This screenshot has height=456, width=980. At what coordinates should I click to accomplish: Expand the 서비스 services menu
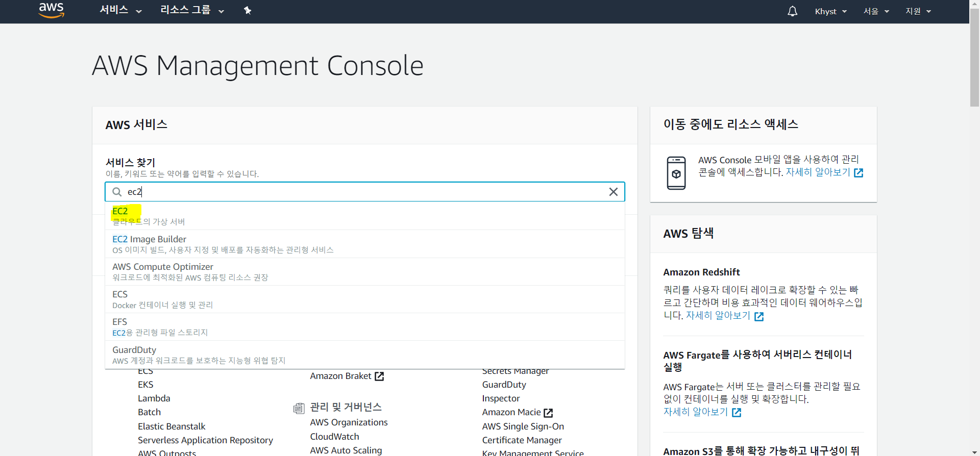(x=120, y=10)
